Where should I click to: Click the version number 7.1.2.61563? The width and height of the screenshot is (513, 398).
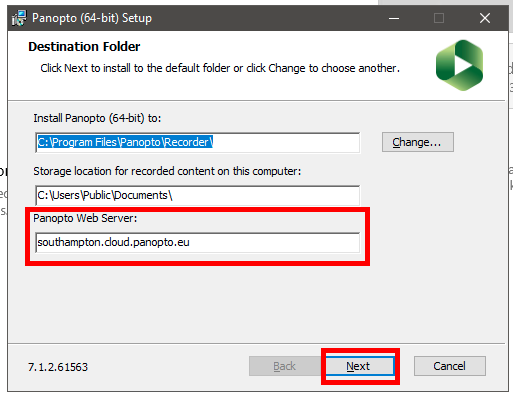click(58, 367)
